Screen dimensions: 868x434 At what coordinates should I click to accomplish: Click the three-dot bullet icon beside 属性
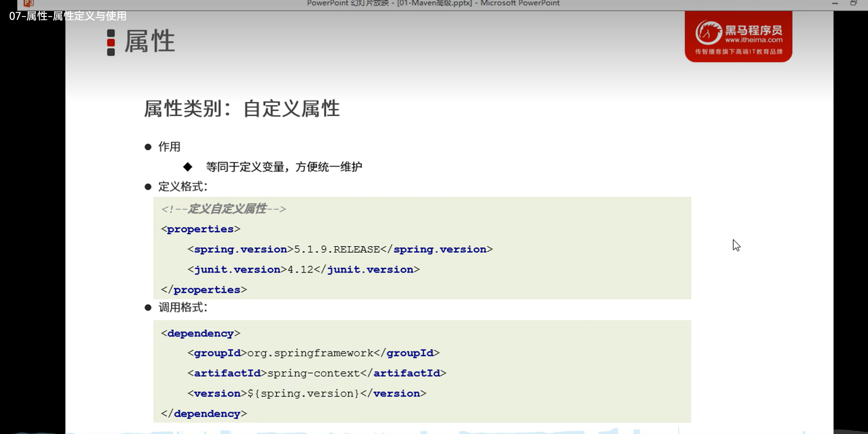coord(111,42)
